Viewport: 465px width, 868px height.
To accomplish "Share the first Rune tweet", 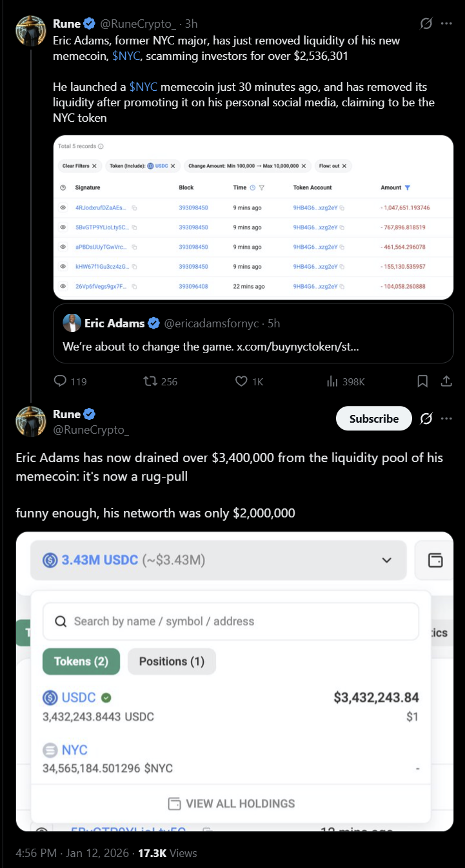I will (x=446, y=381).
